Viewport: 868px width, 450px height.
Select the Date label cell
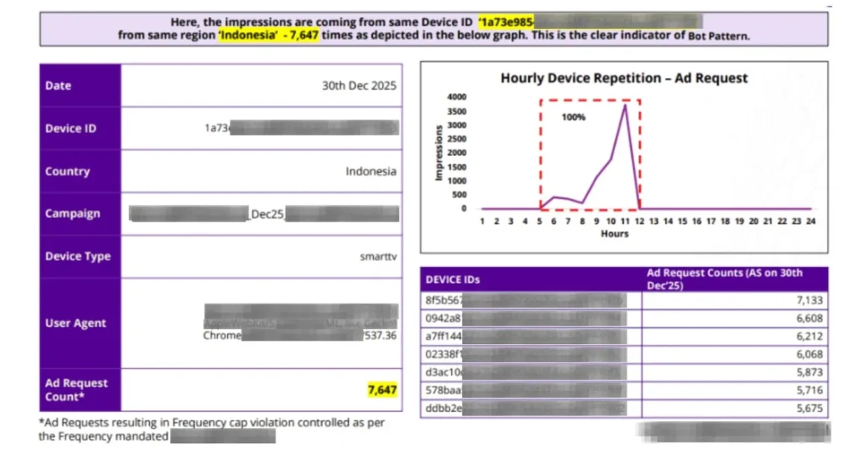coord(80,86)
